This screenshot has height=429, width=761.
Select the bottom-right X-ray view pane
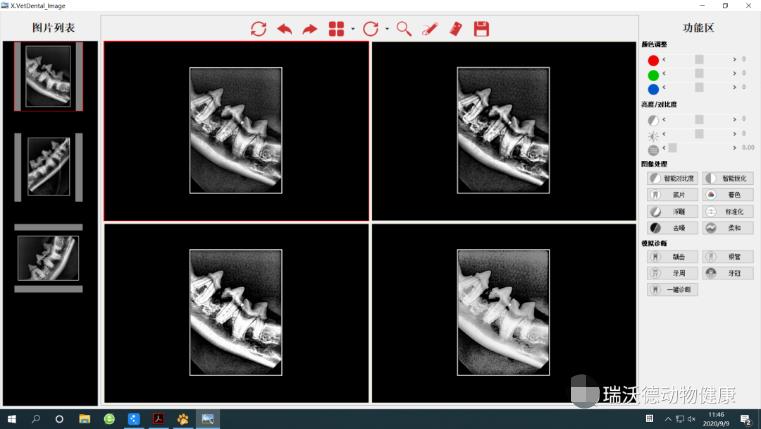[504, 313]
